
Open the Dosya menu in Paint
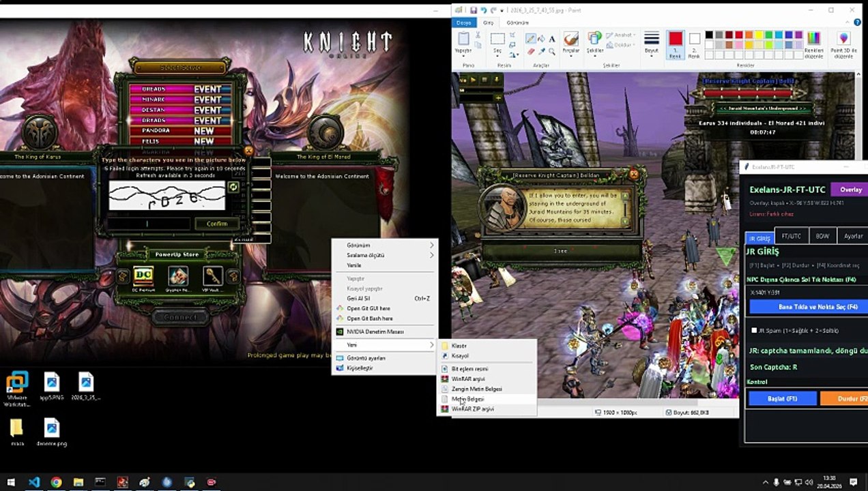(465, 23)
